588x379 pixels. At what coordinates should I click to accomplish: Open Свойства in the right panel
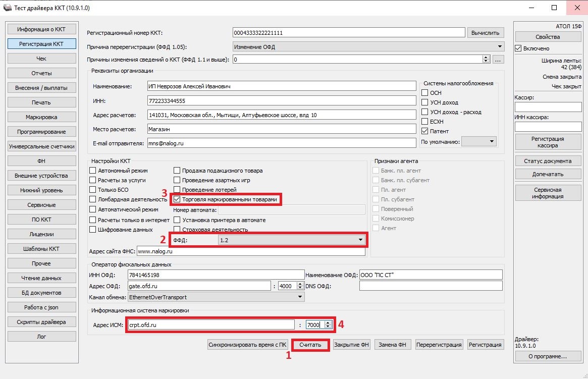(x=548, y=37)
